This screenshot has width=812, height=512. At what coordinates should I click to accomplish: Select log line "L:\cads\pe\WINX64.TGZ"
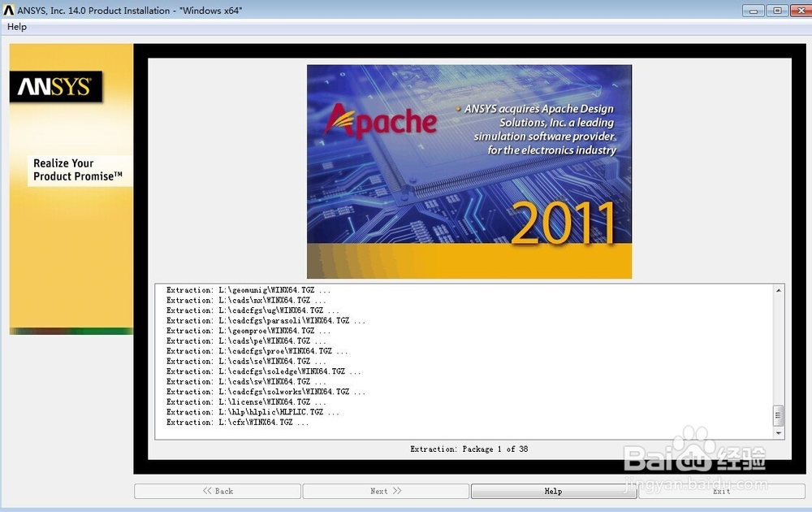pyautogui.click(x=246, y=341)
